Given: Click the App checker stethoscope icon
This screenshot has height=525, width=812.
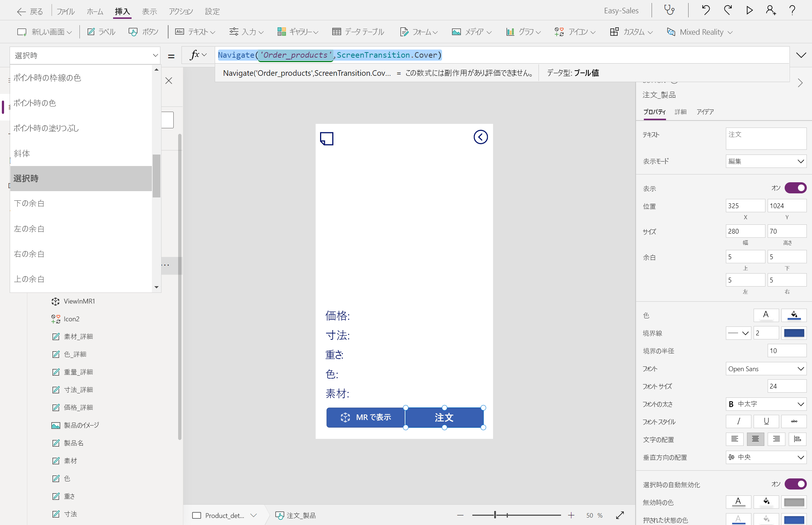Looking at the screenshot, I should click(669, 10).
